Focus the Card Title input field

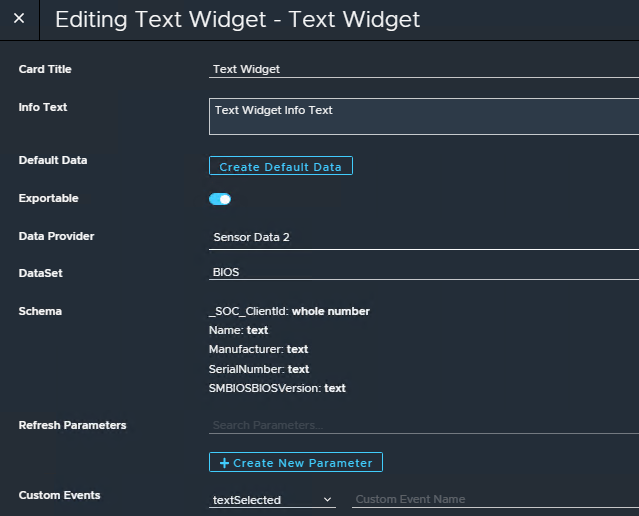coord(424,69)
